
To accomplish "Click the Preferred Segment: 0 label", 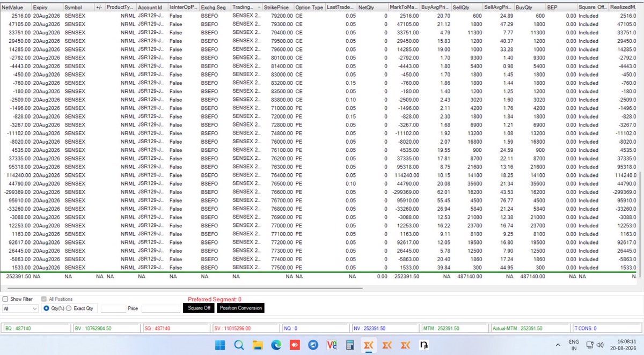I will [x=215, y=299].
